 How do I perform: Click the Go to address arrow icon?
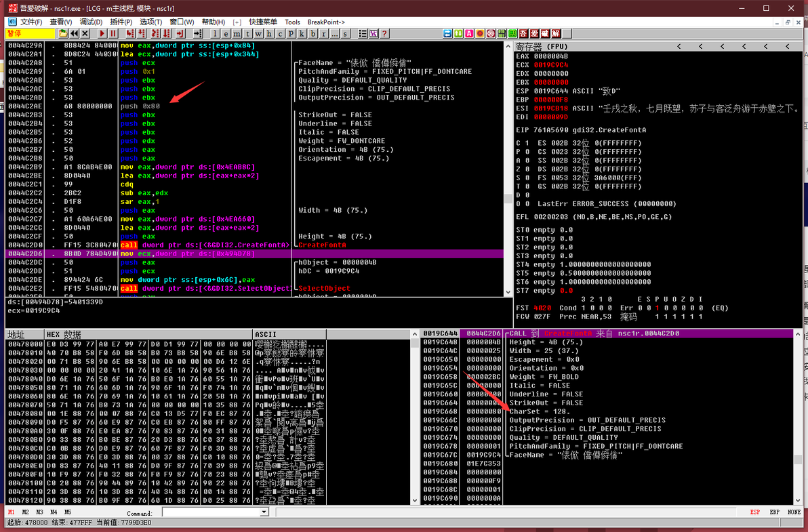pyautogui.click(x=197, y=33)
